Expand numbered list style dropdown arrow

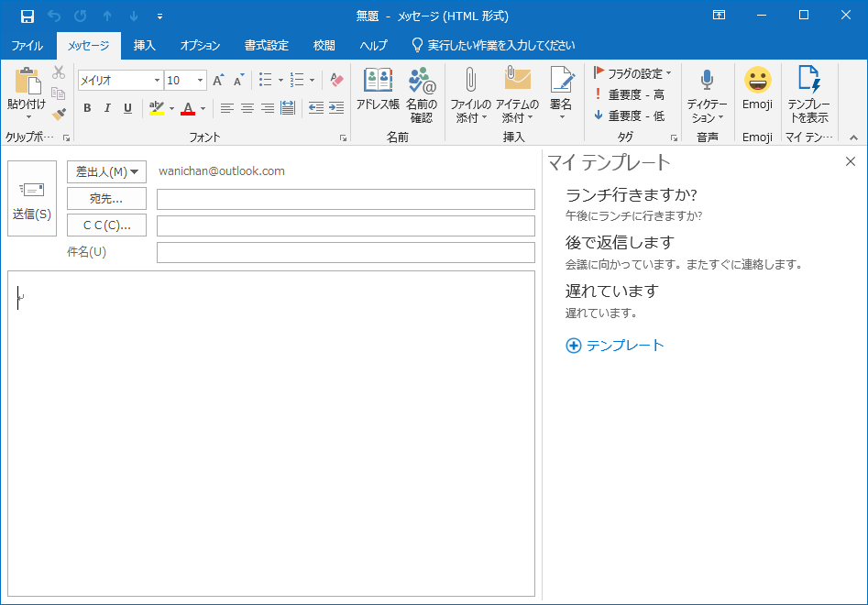point(313,81)
